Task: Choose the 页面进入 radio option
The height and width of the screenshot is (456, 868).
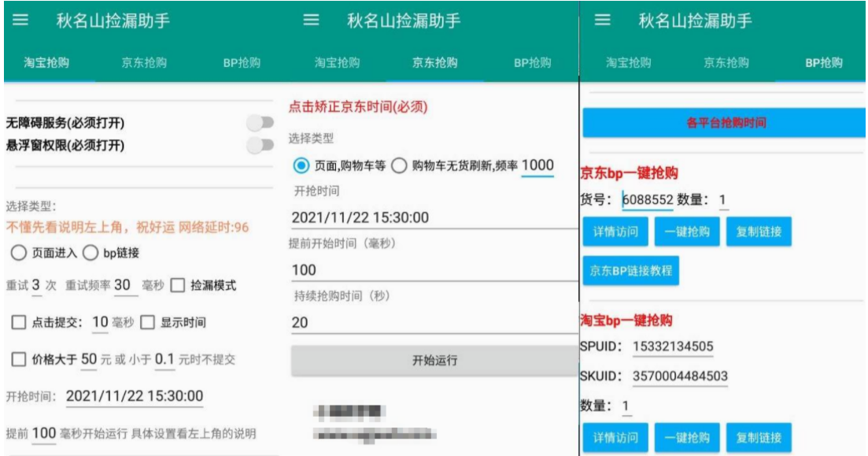Action: 18,254
